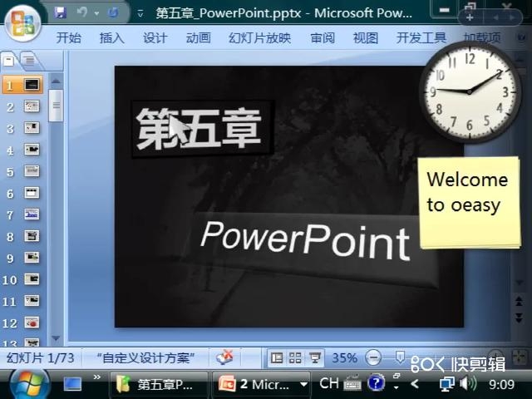
Task: Save the presentation with the floppy icon
Action: coord(60,13)
